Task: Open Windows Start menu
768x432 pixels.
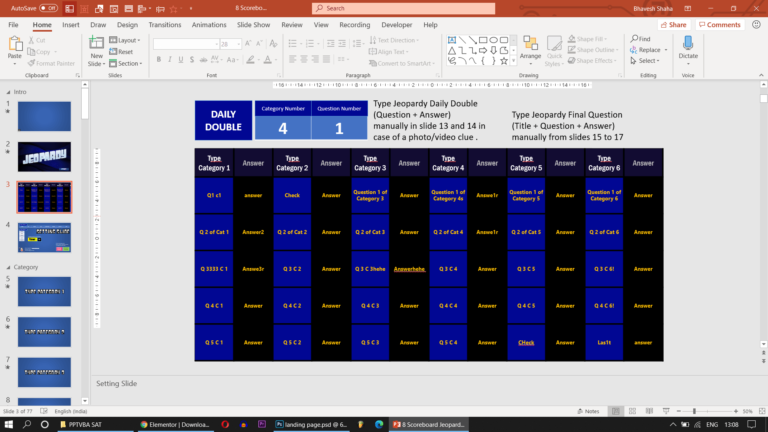Action: (8, 424)
